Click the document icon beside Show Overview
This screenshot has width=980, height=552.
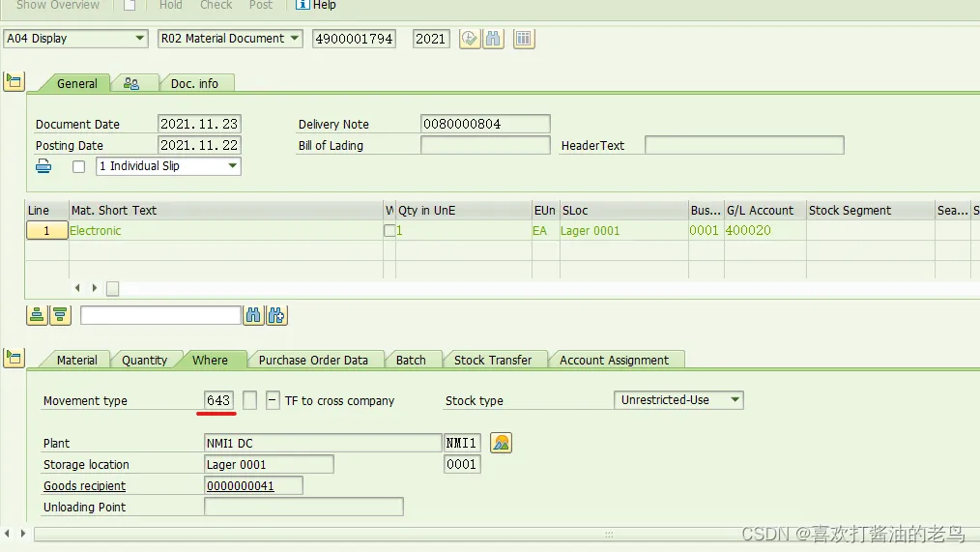pos(130,5)
